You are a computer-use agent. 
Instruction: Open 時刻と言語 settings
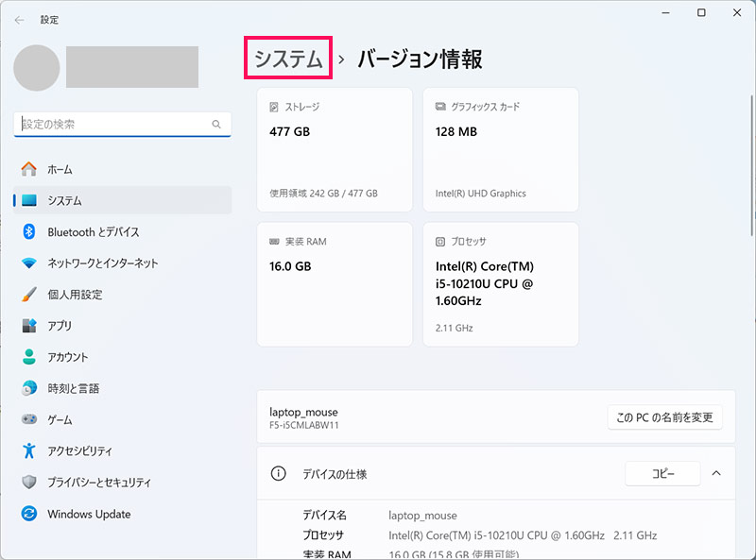[123, 388]
